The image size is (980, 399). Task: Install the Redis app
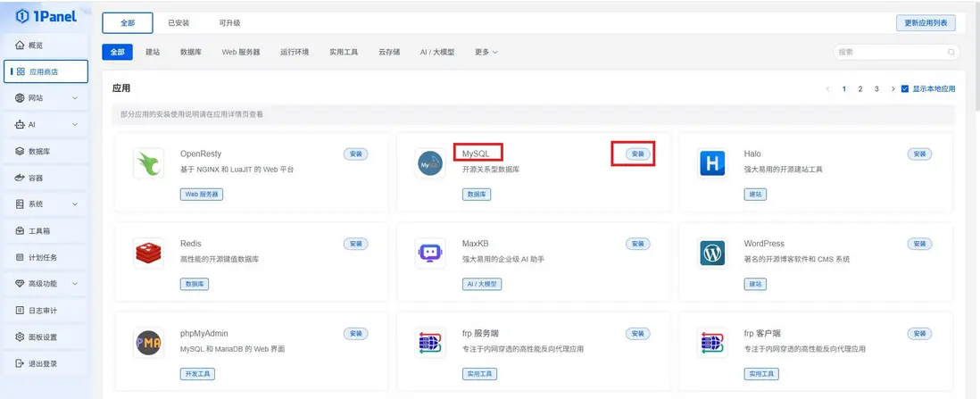click(355, 244)
